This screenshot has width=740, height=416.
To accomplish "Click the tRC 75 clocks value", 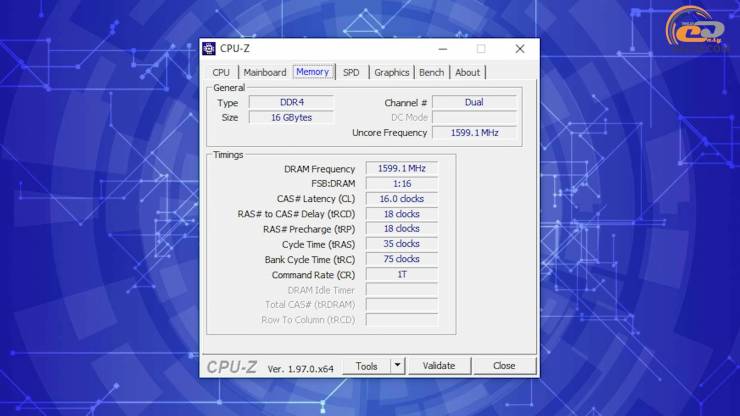I will [x=402, y=259].
